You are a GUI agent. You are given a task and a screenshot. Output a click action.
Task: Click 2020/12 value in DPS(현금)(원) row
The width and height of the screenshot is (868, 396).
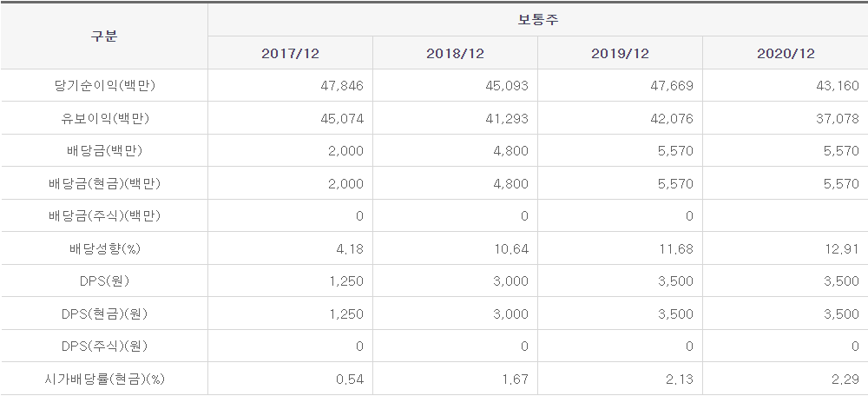click(x=841, y=314)
